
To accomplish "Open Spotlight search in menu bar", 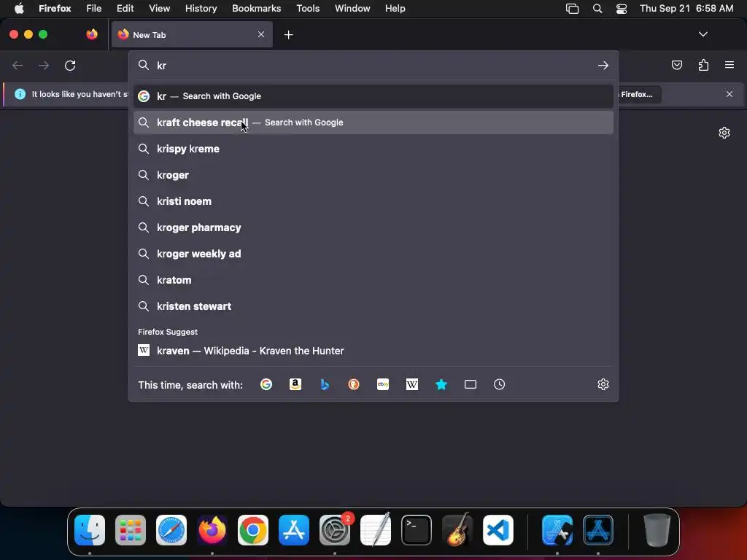I will tap(597, 9).
